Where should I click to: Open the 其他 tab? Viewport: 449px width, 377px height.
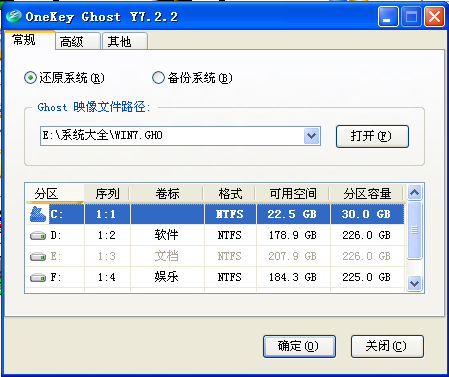[125, 41]
